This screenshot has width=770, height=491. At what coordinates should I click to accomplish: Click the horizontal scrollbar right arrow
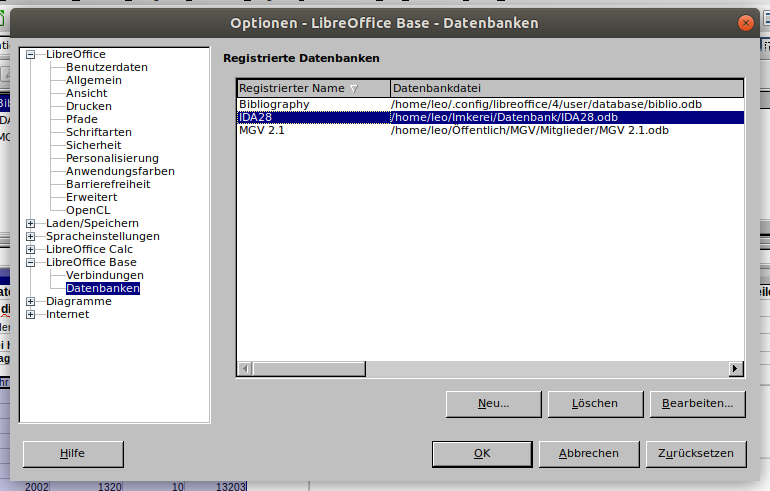click(735, 369)
